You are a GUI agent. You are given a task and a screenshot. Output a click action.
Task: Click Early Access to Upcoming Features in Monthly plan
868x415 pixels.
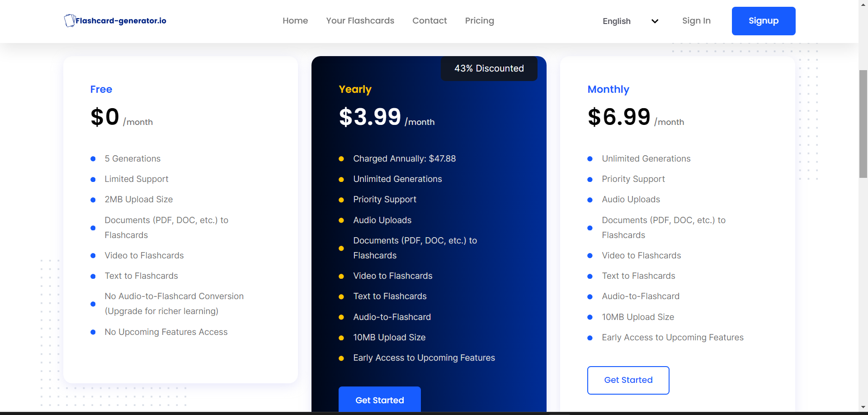[x=673, y=338]
